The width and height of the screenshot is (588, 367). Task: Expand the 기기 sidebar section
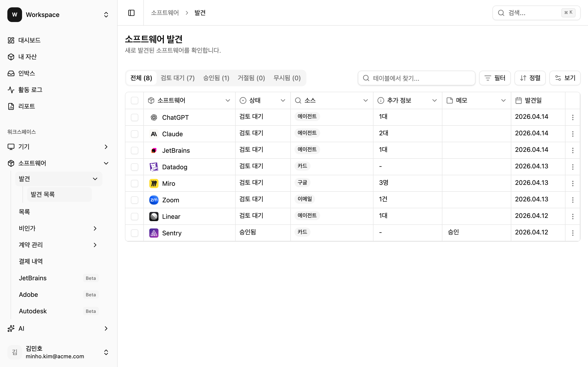(106, 147)
